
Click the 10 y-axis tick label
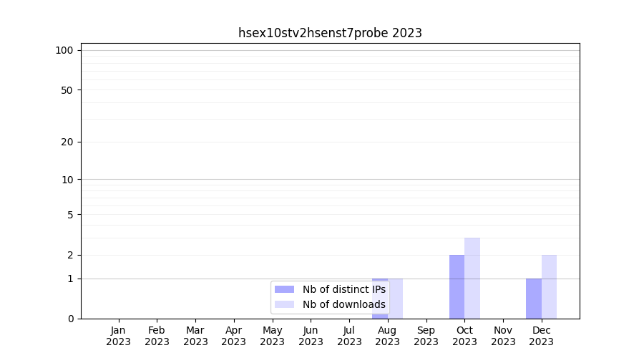tap(67, 180)
